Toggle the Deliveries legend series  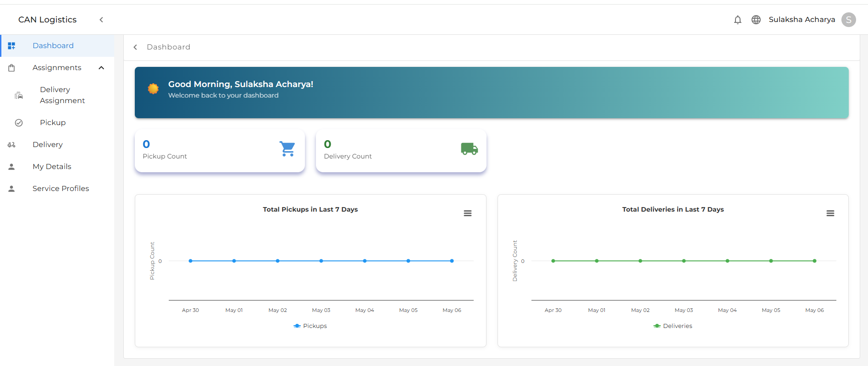click(673, 326)
